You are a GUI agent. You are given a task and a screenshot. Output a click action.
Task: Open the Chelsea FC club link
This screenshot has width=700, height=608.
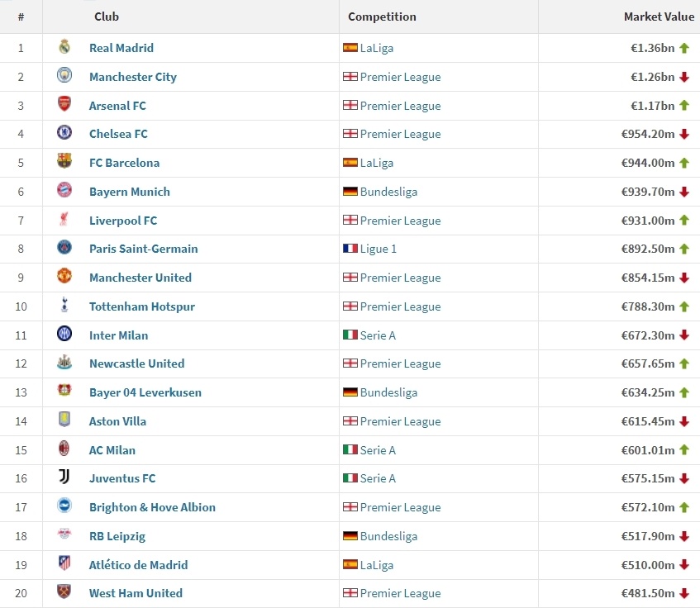point(118,134)
